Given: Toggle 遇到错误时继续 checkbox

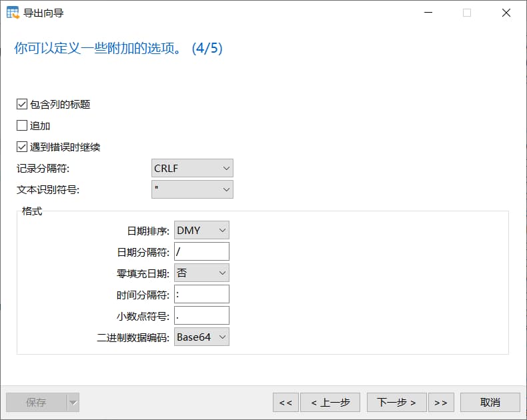Looking at the screenshot, I should click(22, 147).
